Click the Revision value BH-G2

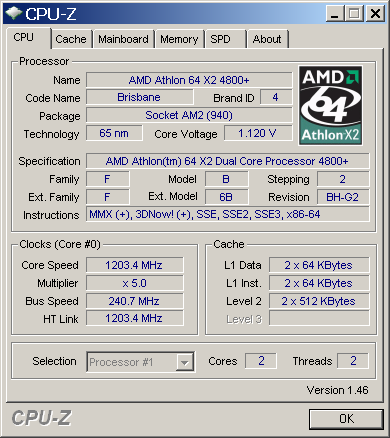pyautogui.click(x=343, y=197)
